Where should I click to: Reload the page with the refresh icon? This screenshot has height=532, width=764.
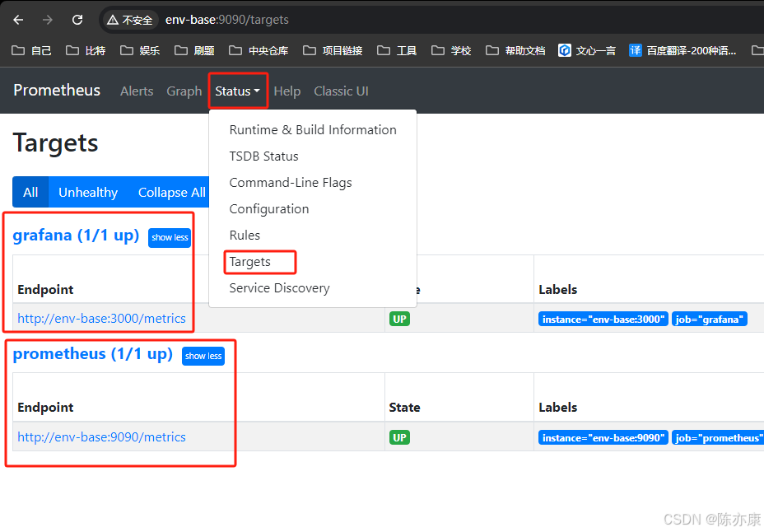coord(77,20)
